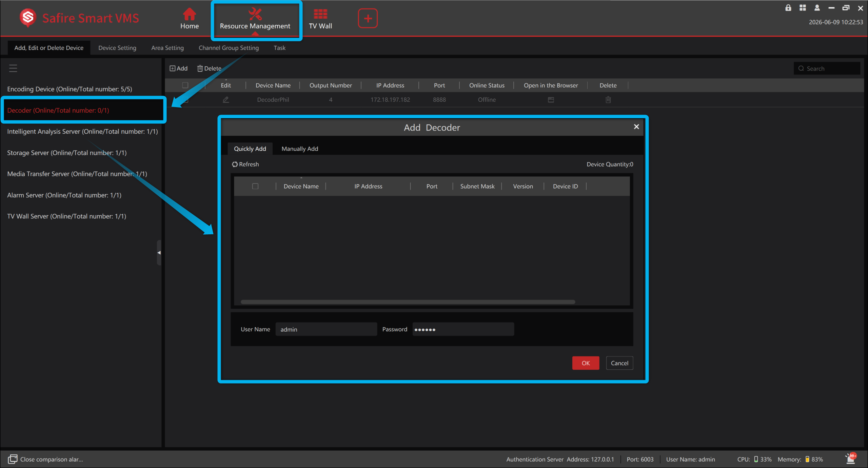Click the Authentication Server Address status text
868x468 pixels.
pyautogui.click(x=560, y=459)
